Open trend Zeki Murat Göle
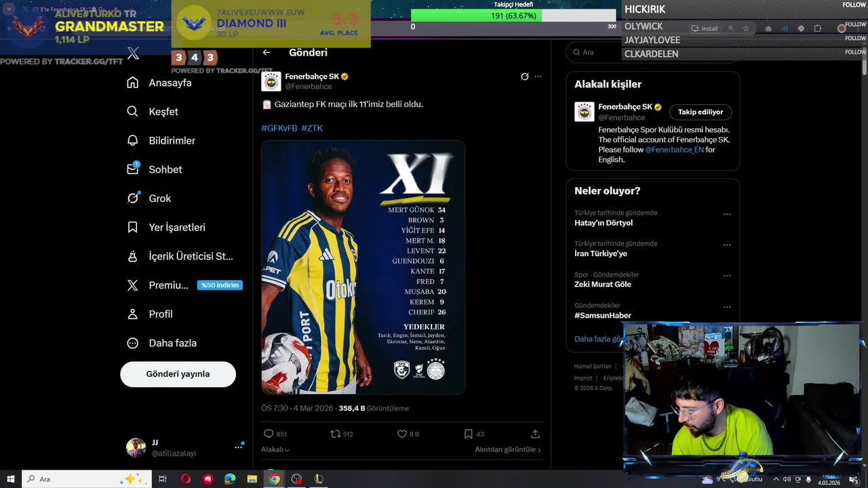This screenshot has height=488, width=868. tap(603, 285)
